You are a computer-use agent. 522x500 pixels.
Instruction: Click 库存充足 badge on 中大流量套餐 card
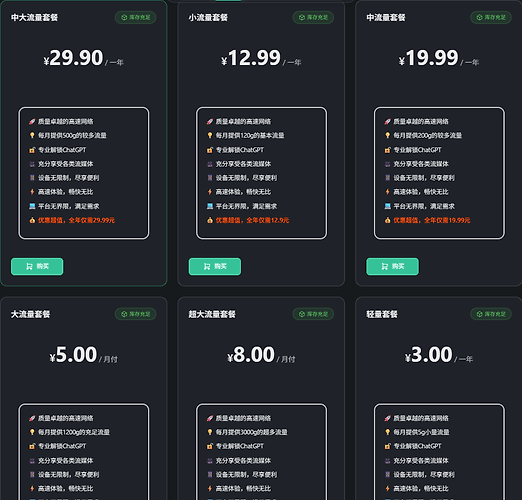pos(136,17)
